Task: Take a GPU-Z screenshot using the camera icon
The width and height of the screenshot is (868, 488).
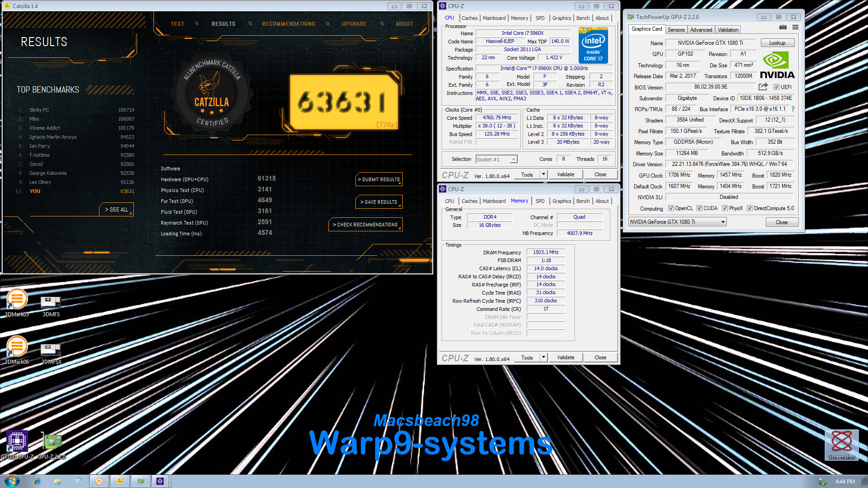Action: coord(783,28)
